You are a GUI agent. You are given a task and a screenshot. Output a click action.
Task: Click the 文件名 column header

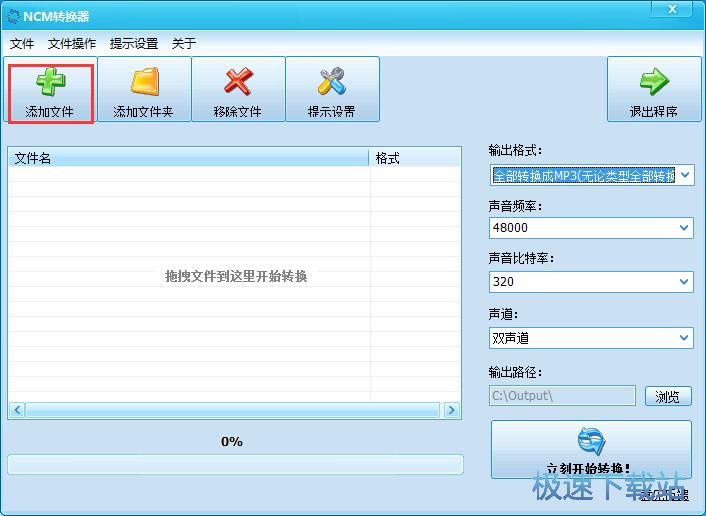pyautogui.click(x=189, y=158)
